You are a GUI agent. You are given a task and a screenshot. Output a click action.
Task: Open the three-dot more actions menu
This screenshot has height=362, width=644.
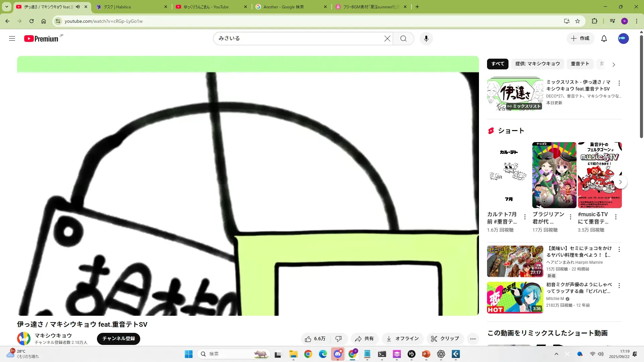(x=473, y=339)
